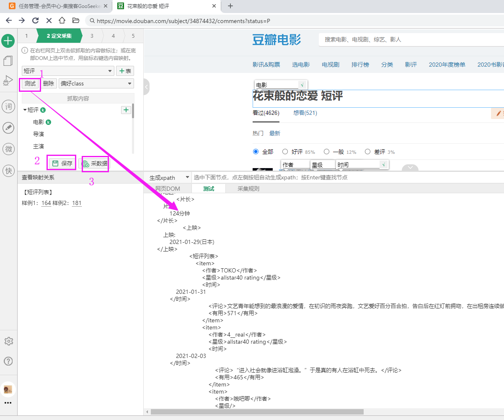The height and width of the screenshot is (420, 504).
Task: Click the 保存 save button
Action: click(x=62, y=163)
